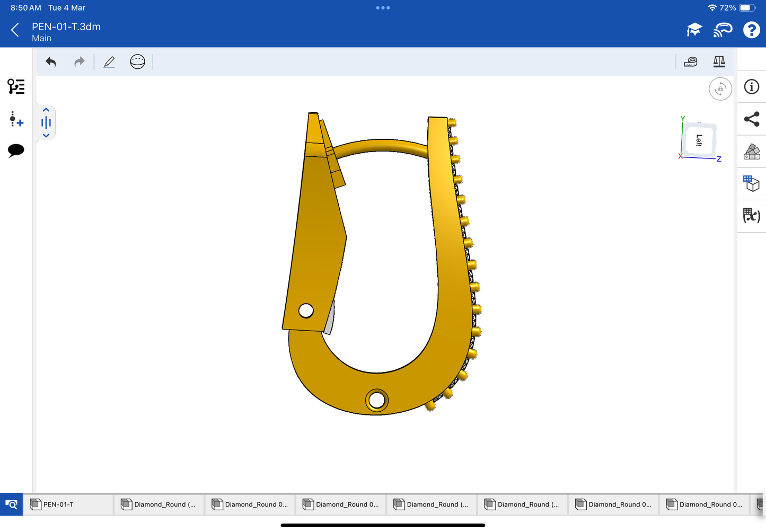The image size is (766, 532).
Task: Open Help via the question mark
Action: (751, 30)
